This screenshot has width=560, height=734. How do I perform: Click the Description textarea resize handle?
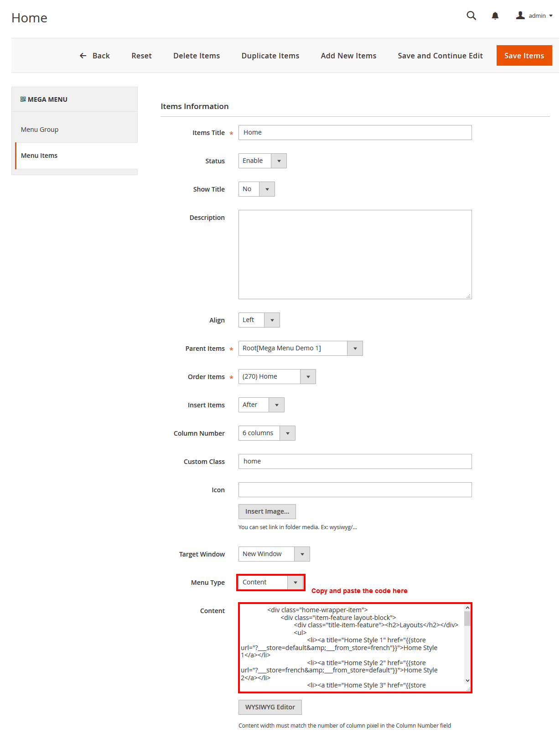click(468, 296)
